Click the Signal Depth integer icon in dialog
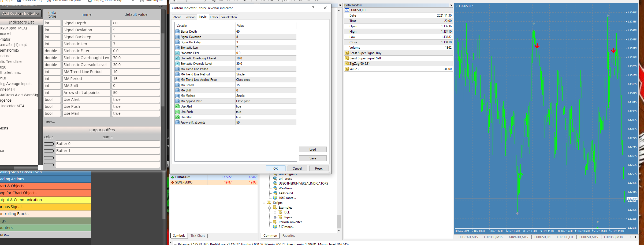644x245 pixels. pos(177,32)
